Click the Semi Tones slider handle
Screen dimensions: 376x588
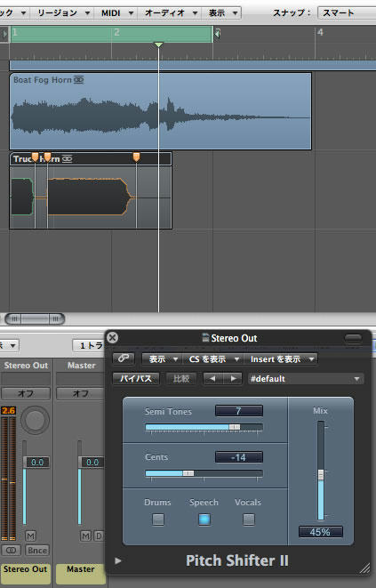(x=235, y=427)
